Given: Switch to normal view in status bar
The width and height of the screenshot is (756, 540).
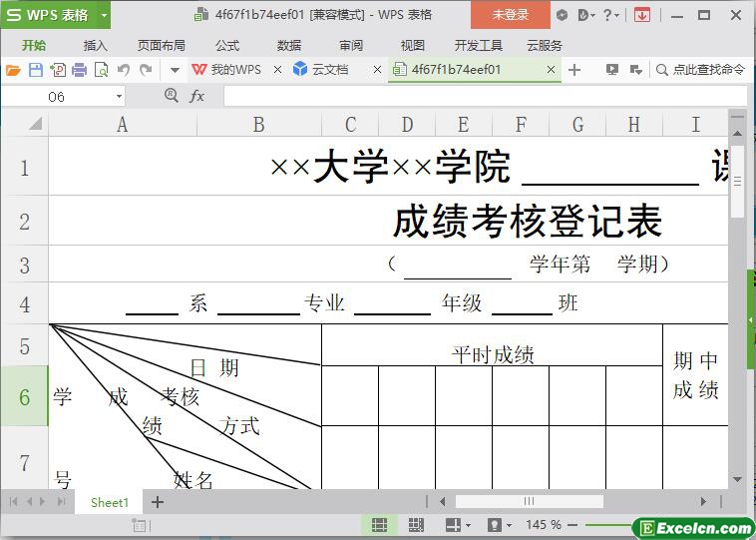Looking at the screenshot, I should click(380, 524).
